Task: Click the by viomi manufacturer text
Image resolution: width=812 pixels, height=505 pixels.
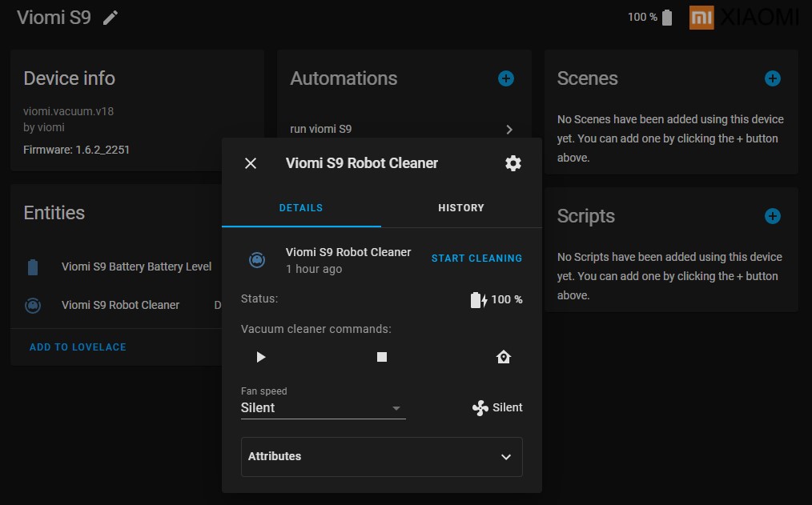Action: (44, 127)
